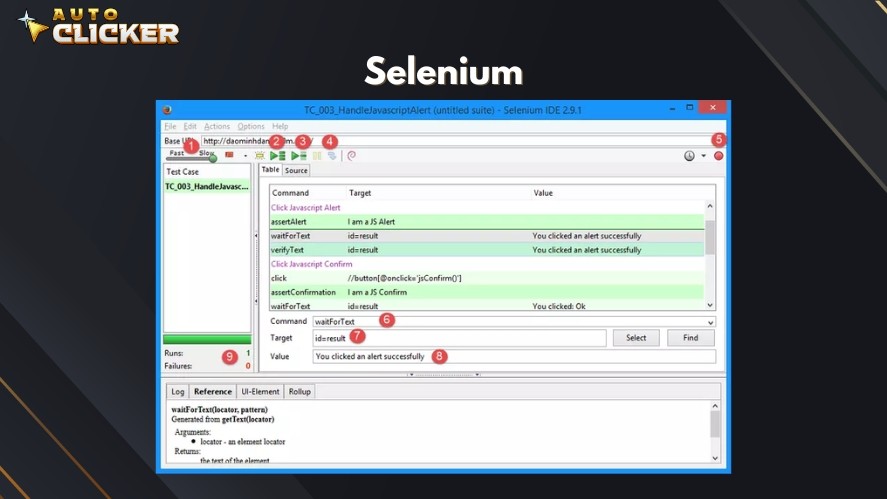
Task: Click the Select button
Action: [x=636, y=338]
